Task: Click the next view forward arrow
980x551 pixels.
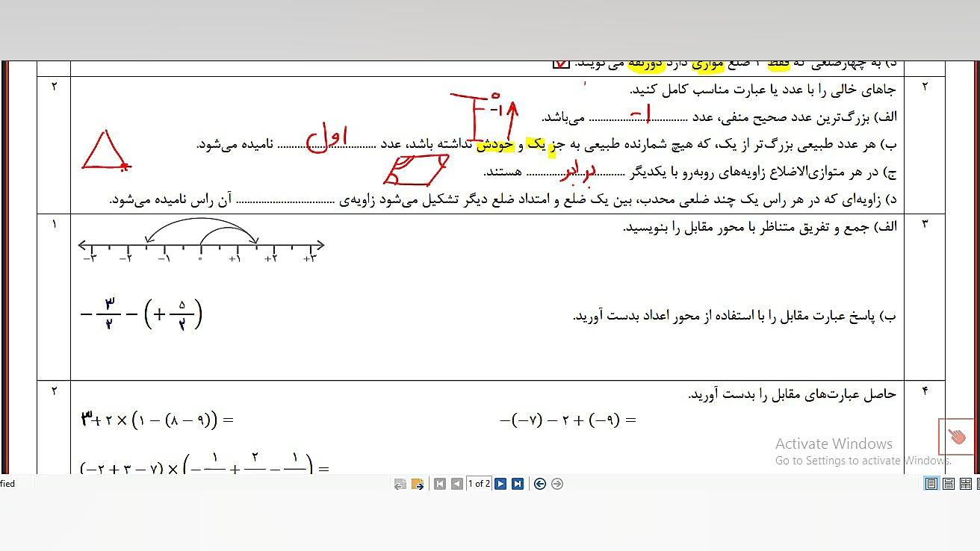Action: (557, 484)
